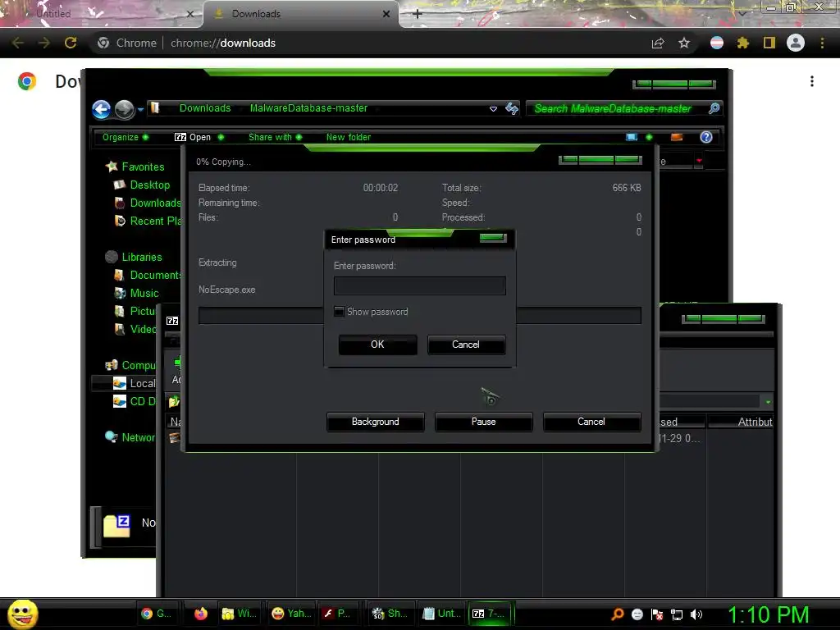Click the Attributes column header in 7-Zip
This screenshot has height=630, width=840.
(x=742, y=422)
